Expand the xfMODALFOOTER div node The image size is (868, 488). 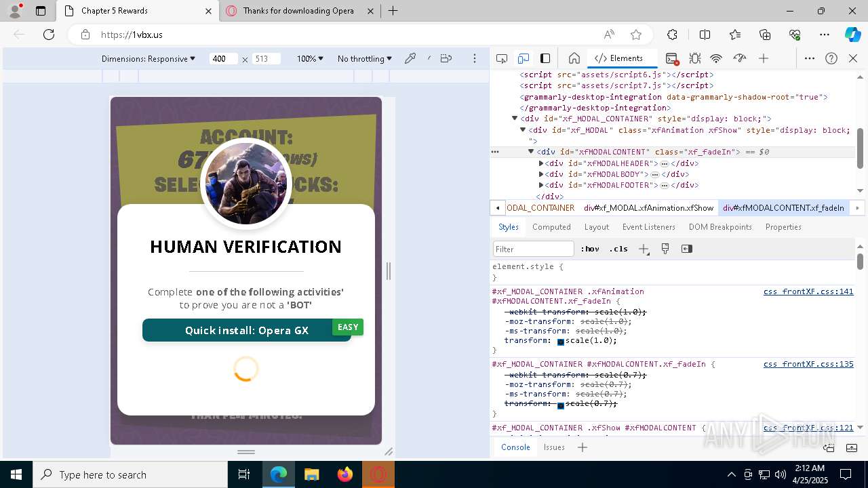point(541,185)
